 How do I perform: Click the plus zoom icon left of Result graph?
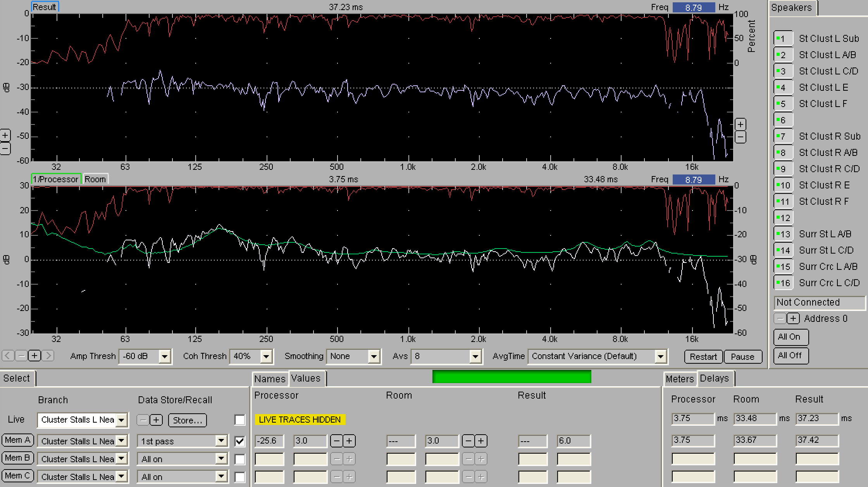tap(5, 136)
